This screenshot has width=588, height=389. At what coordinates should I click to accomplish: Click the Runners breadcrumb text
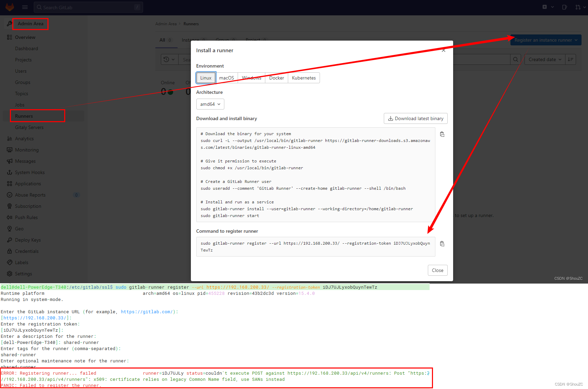coord(191,24)
